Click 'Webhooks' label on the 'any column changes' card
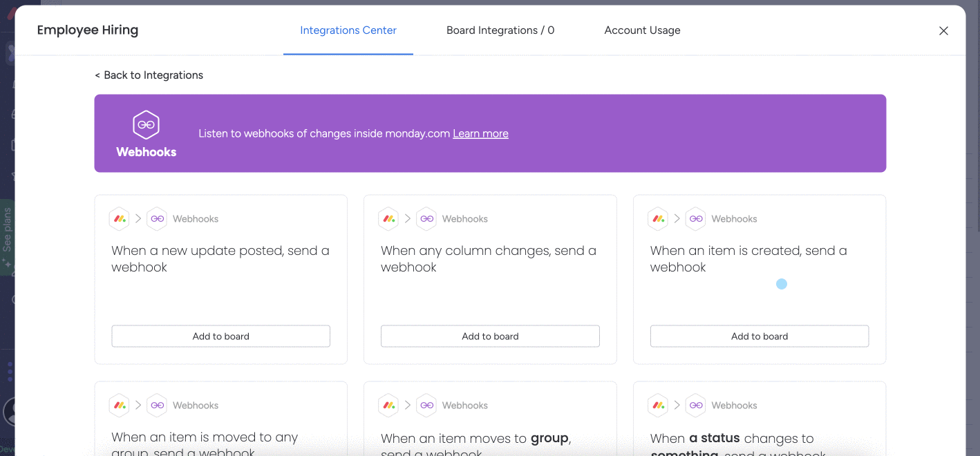This screenshot has height=456, width=980. [465, 219]
